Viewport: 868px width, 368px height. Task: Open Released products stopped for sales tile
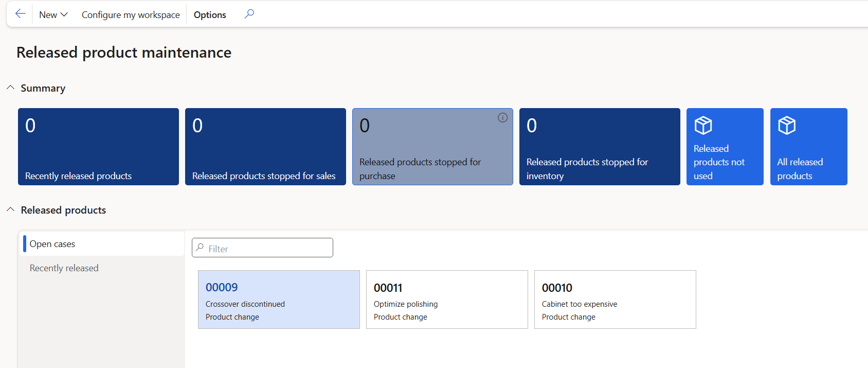click(x=265, y=147)
